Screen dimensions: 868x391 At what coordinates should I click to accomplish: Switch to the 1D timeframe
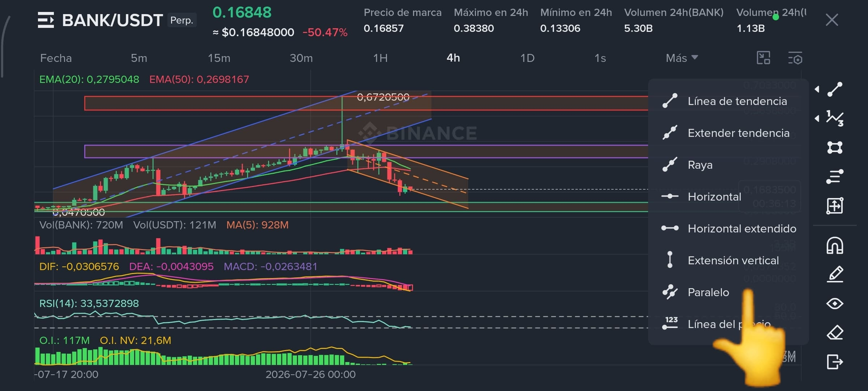(x=527, y=58)
